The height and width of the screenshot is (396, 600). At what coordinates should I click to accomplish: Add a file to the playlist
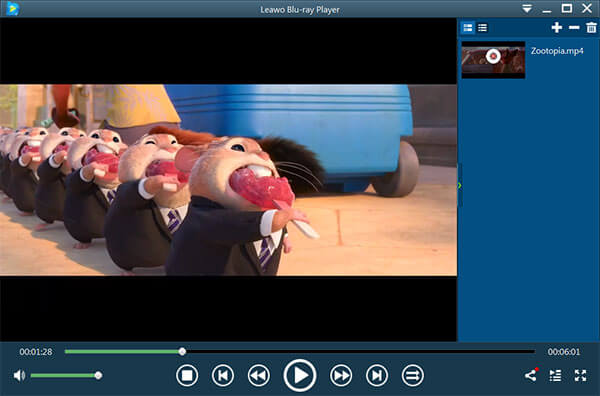tap(556, 28)
